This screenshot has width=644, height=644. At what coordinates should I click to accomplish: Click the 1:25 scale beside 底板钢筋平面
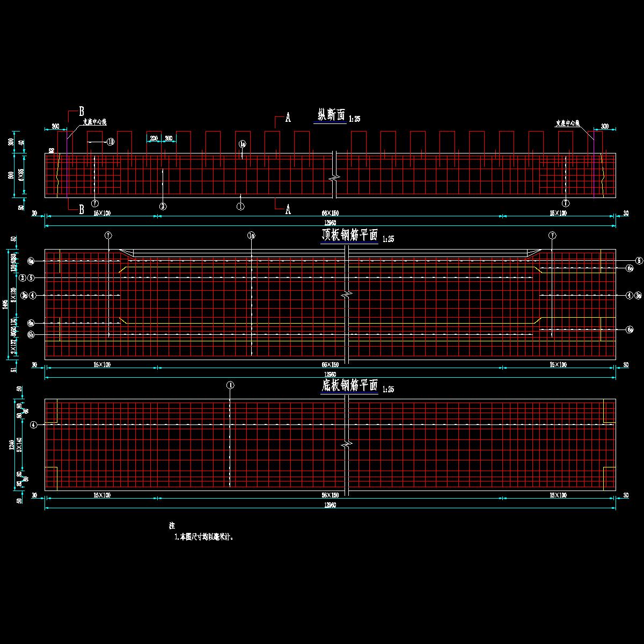(x=387, y=390)
